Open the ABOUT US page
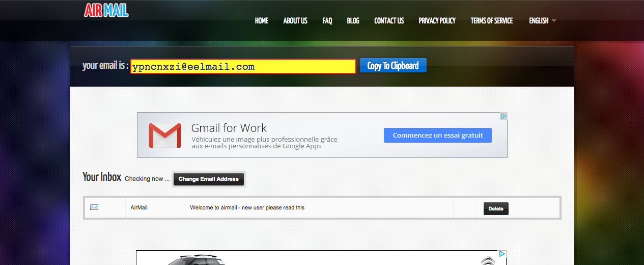Viewport: 644px width, 265px height. point(295,21)
